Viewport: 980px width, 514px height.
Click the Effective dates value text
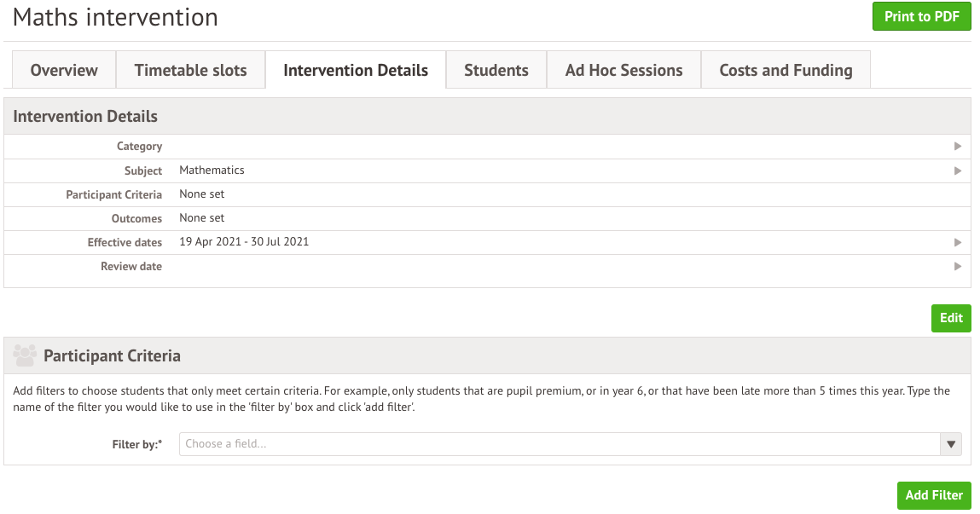coord(244,242)
